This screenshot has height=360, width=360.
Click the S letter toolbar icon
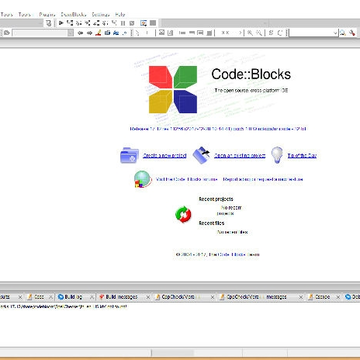click(x=271, y=33)
